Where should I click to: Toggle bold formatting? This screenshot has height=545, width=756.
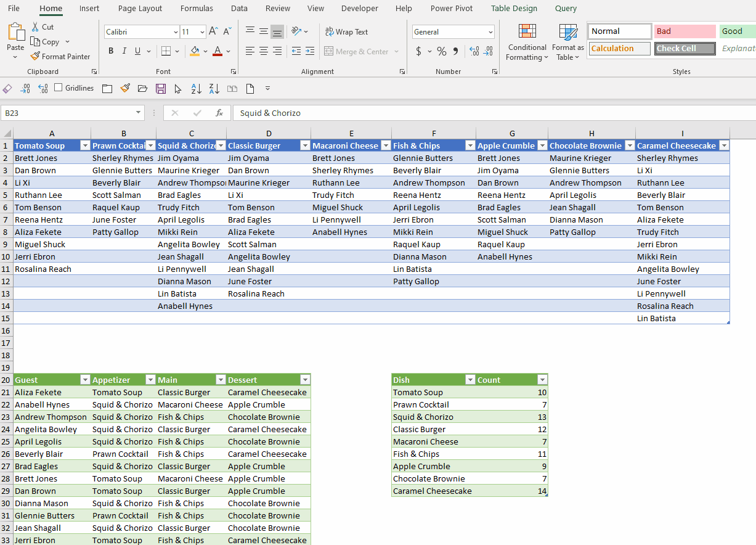111,51
